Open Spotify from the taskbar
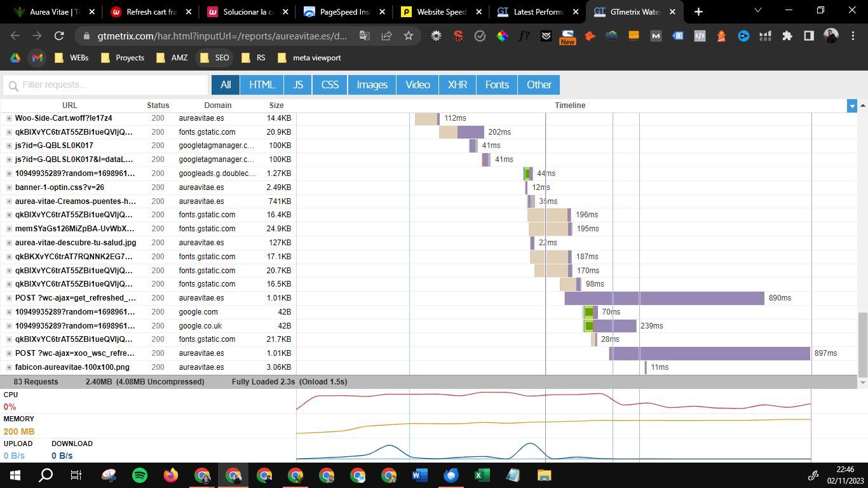This screenshot has width=868, height=488. pyautogui.click(x=140, y=475)
